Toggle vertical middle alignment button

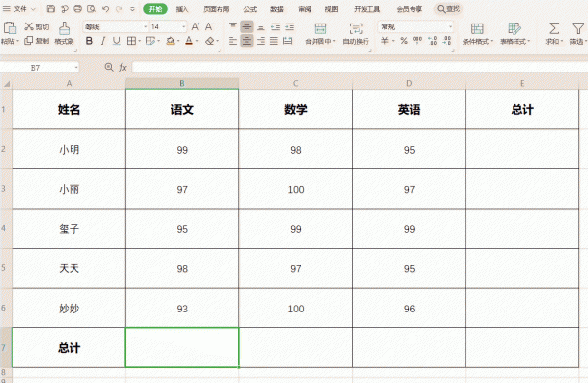[x=246, y=26]
